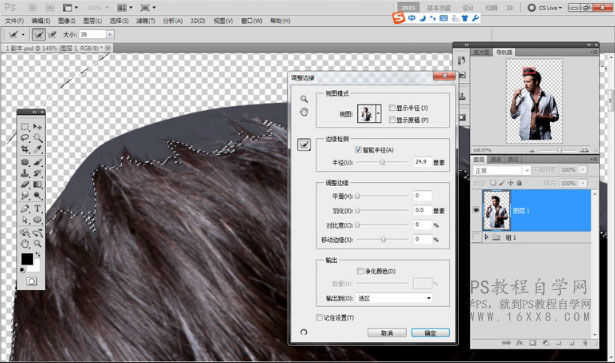Screen dimensions: 615x363
Task: Adjust the Radius (U) slider handle
Action: tap(382, 162)
